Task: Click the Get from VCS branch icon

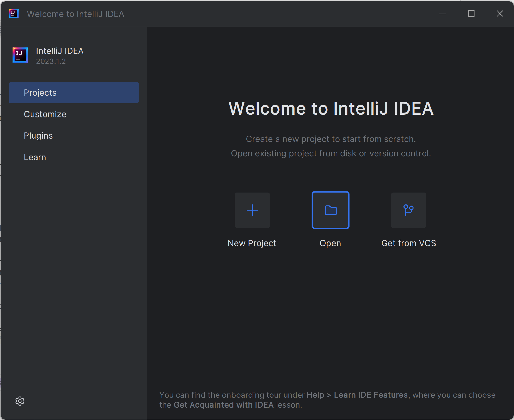Action: click(x=408, y=210)
